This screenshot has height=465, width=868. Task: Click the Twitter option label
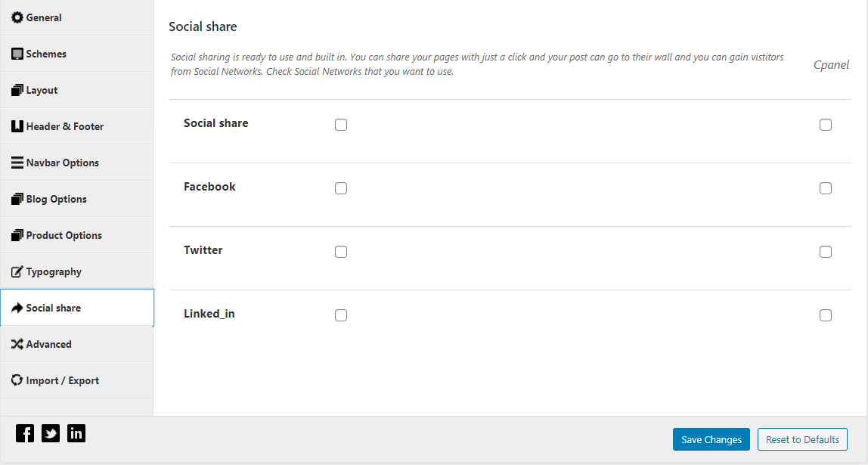click(x=203, y=250)
